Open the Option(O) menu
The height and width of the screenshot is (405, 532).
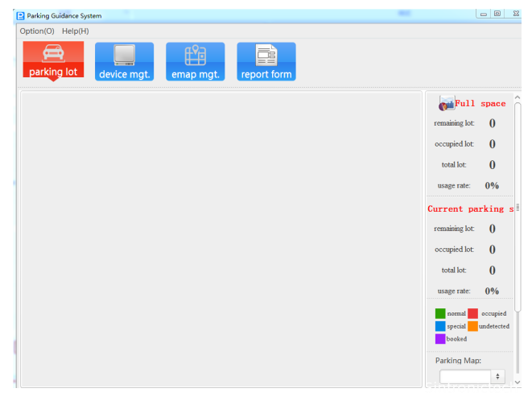coord(37,31)
